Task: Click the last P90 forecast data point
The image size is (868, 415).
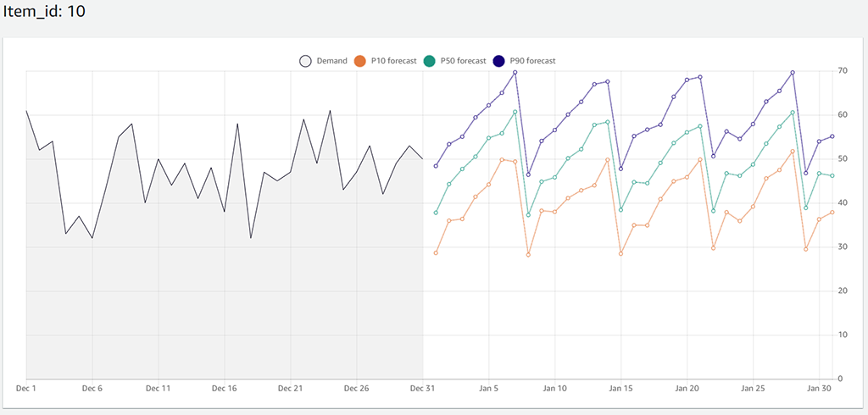Action: 832,136
